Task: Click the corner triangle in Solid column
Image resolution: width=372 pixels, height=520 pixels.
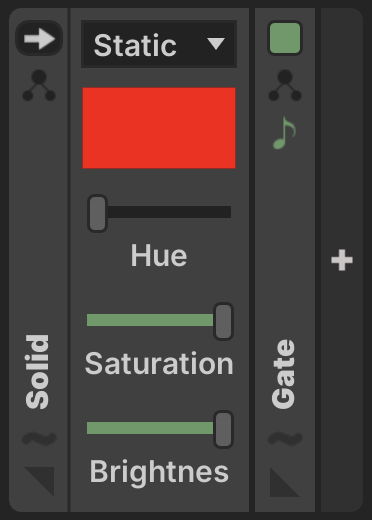Action: coord(39,482)
